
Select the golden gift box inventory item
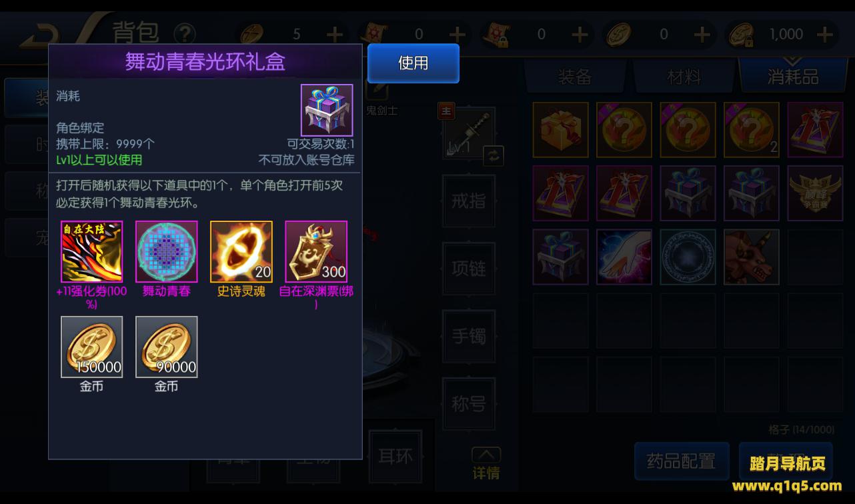(x=560, y=129)
